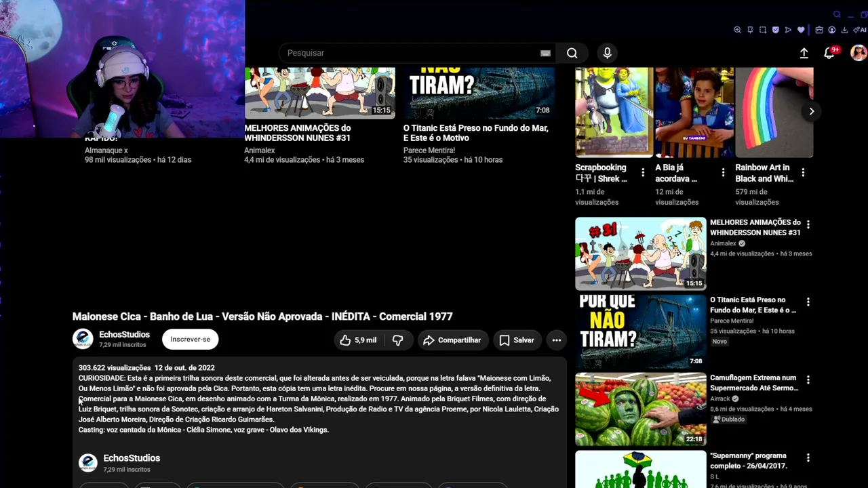
Task: Click description line starting with 'CURIOSIDADE'
Action: click(315, 378)
